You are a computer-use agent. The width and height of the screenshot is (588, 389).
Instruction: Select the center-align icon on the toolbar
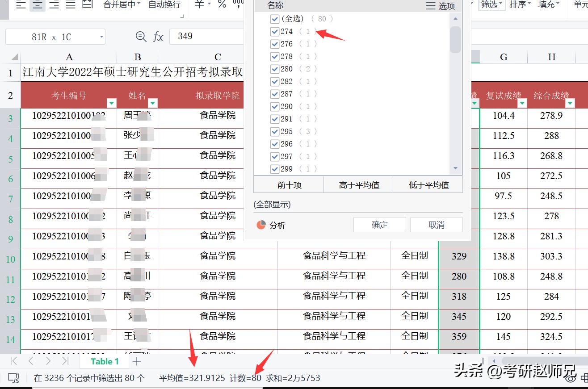[38, 5]
